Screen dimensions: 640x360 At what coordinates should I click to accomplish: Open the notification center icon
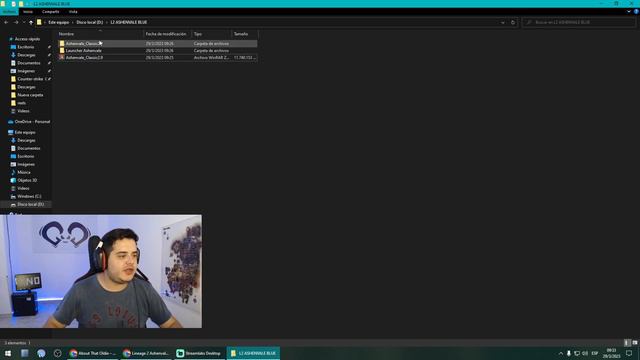(x=629, y=353)
